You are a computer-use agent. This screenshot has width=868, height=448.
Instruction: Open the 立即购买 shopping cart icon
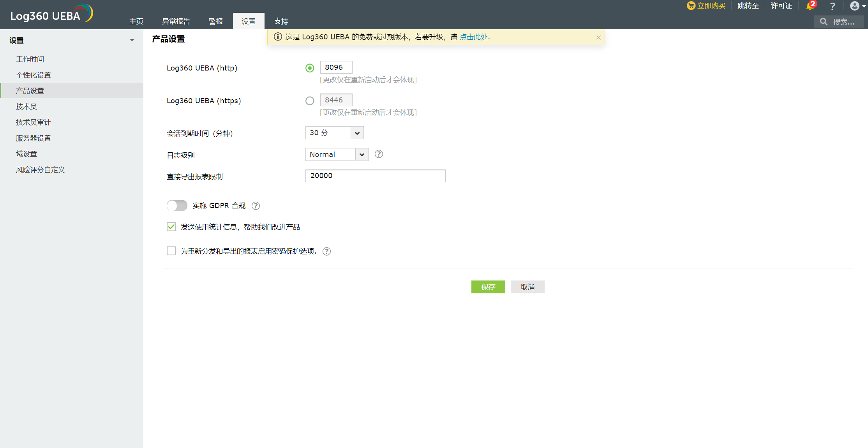(x=691, y=5)
